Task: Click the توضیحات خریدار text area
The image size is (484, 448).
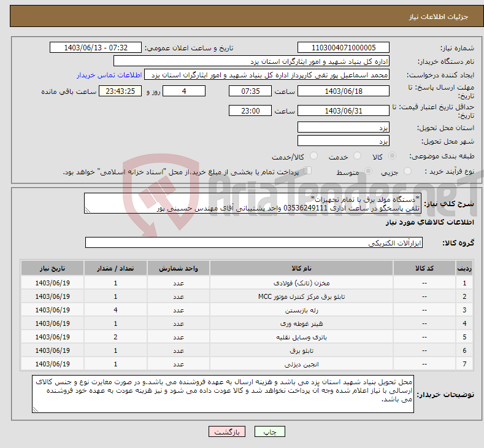Action: point(223,394)
